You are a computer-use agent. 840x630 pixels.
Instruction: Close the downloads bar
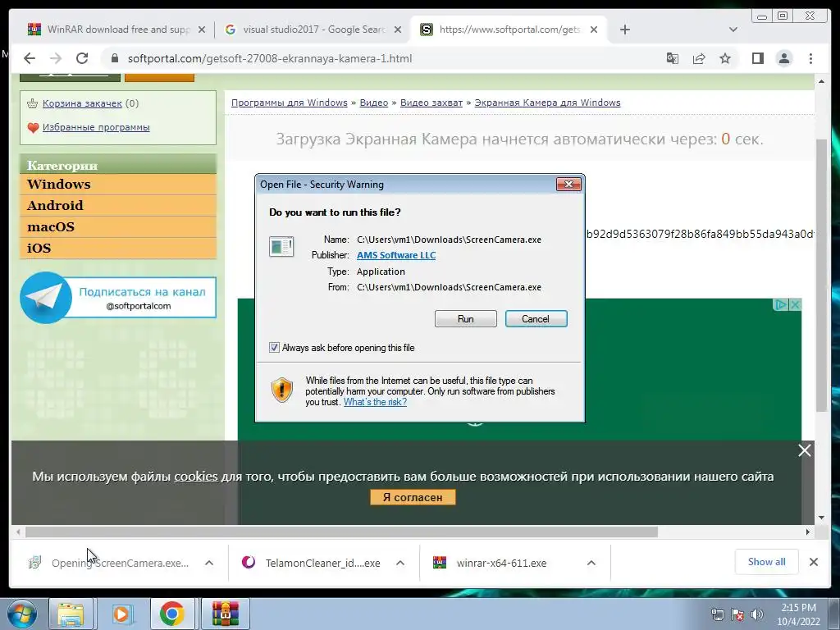[813, 562]
